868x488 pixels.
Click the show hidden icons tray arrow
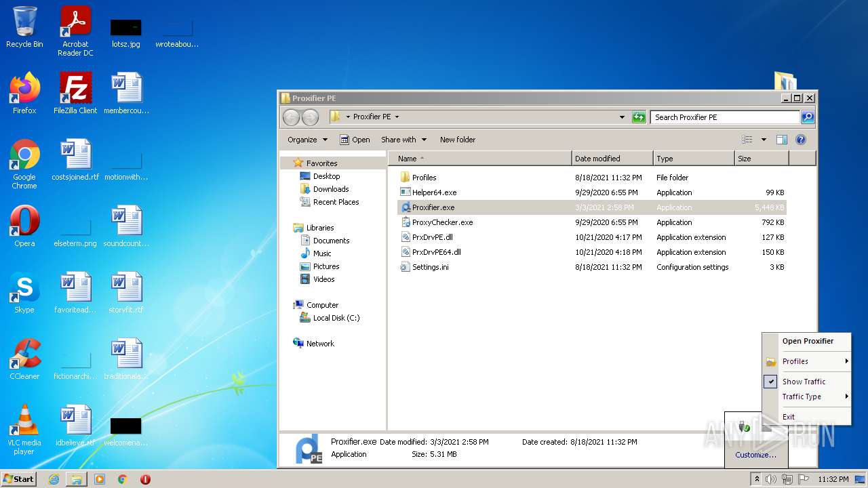(x=757, y=479)
